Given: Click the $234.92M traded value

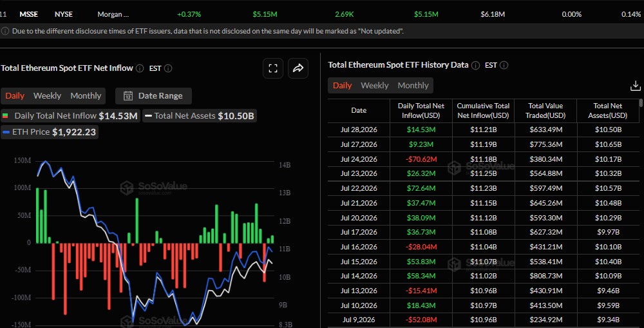Looking at the screenshot, I should click(x=546, y=320).
